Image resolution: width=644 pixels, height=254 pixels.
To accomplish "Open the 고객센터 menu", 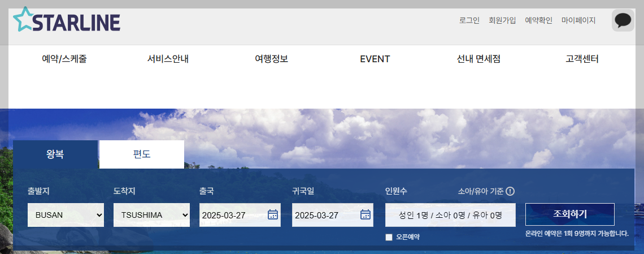I will point(582,59).
